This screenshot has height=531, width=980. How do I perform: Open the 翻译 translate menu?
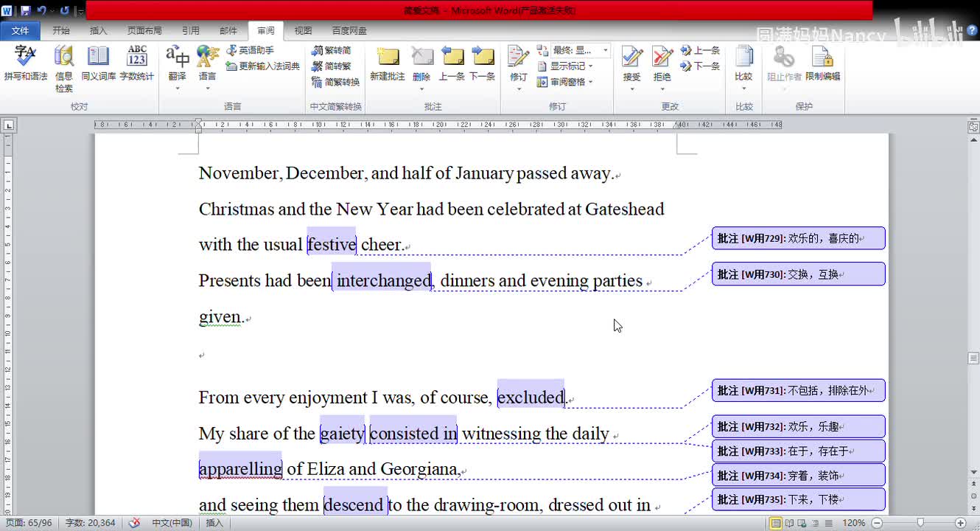tap(178, 68)
